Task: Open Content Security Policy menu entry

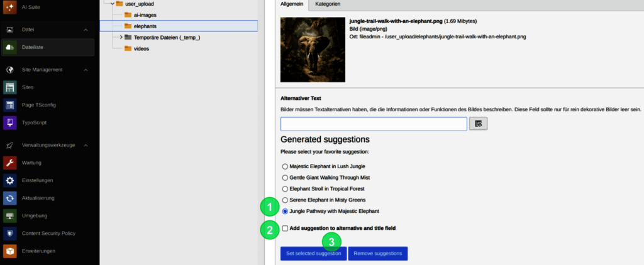Action: tap(48, 234)
